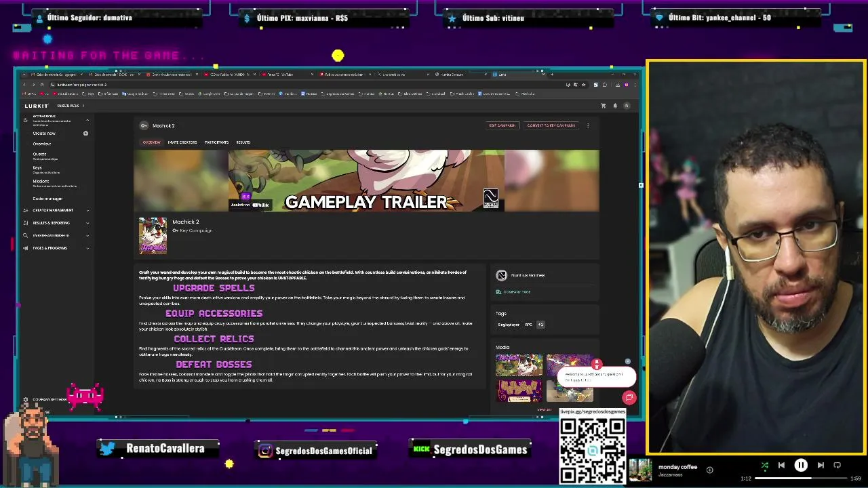Image resolution: width=868 pixels, height=488 pixels.
Task: Click Convert to Key Campaign button
Action: tap(551, 125)
